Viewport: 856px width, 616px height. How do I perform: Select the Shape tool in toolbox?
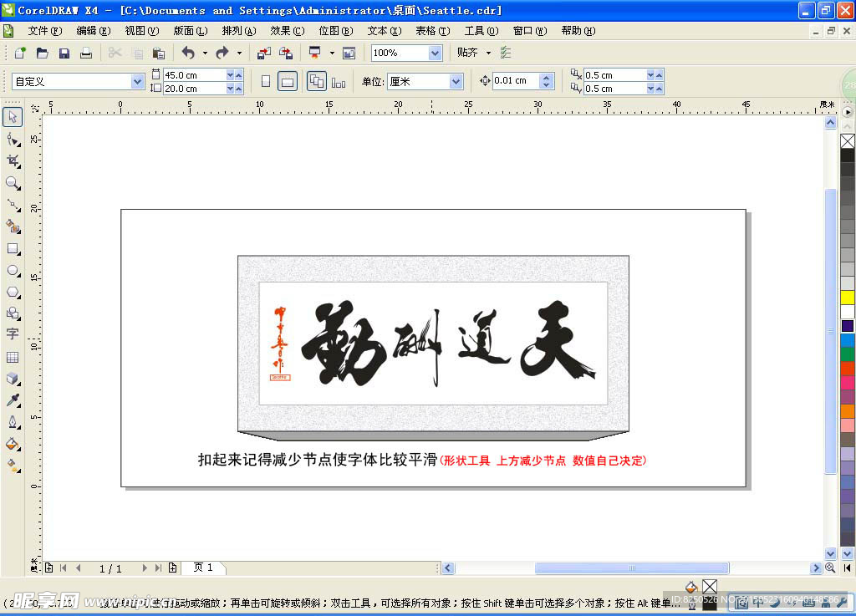13,140
